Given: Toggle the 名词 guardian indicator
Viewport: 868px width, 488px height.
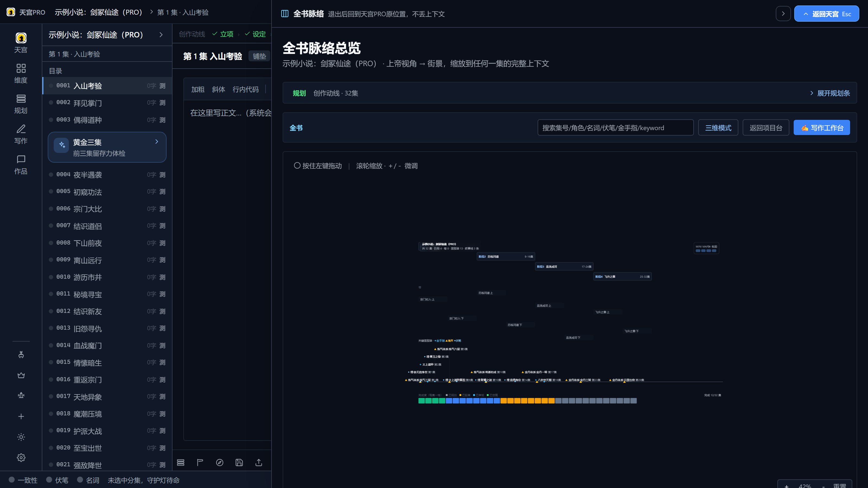Looking at the screenshot, I should click(88, 480).
